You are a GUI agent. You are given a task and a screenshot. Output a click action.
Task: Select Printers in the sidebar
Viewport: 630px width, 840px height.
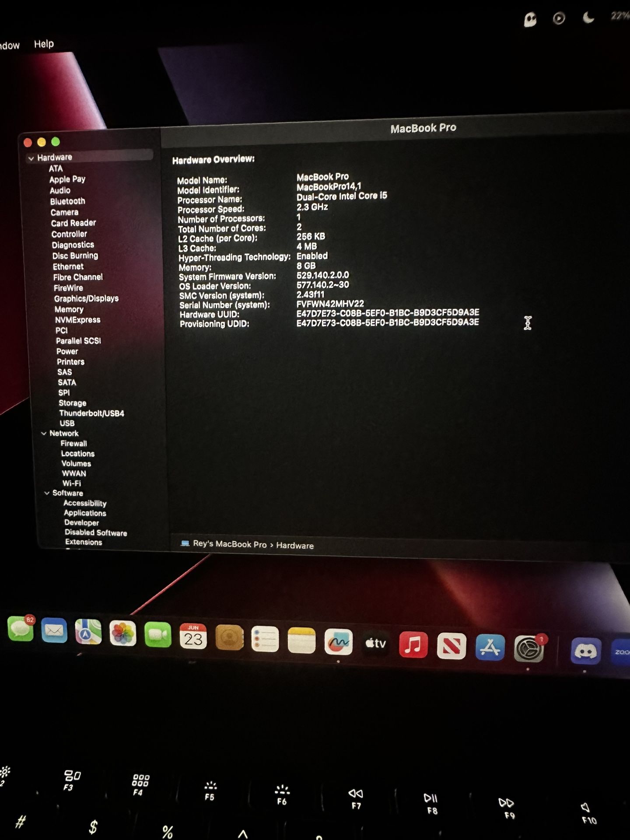pyautogui.click(x=70, y=362)
